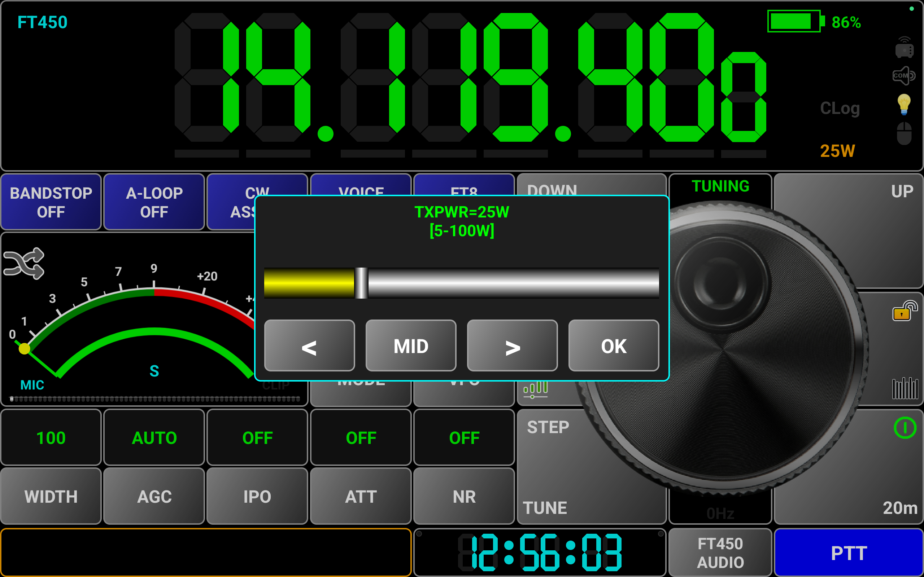This screenshot has height=577, width=924.
Task: Open the ATT attenuator selector
Action: point(361,496)
